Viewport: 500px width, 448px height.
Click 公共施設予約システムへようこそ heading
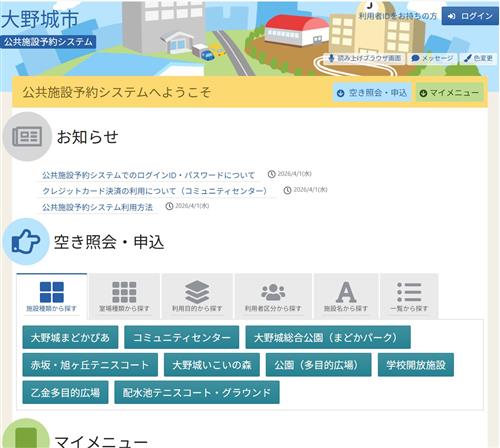[x=117, y=92]
